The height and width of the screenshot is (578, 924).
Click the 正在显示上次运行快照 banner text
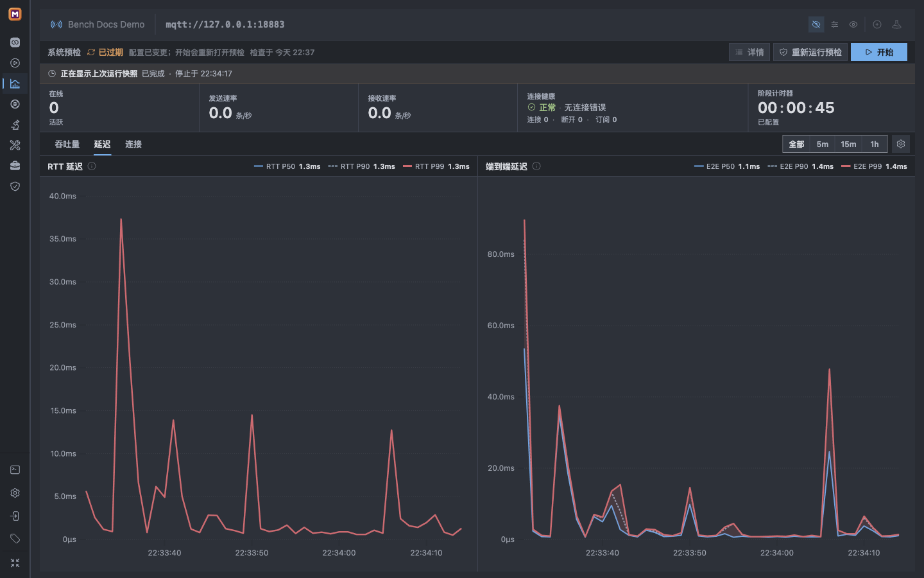click(x=99, y=74)
